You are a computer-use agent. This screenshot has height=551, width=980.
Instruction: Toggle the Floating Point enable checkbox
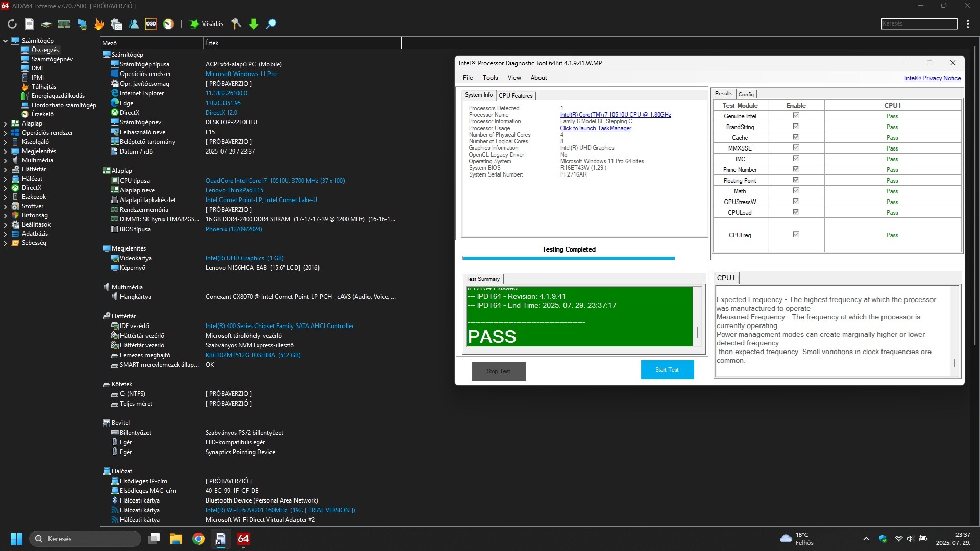795,180
